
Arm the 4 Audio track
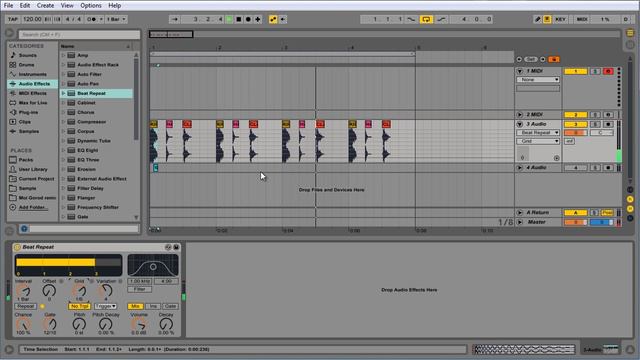tap(608, 168)
